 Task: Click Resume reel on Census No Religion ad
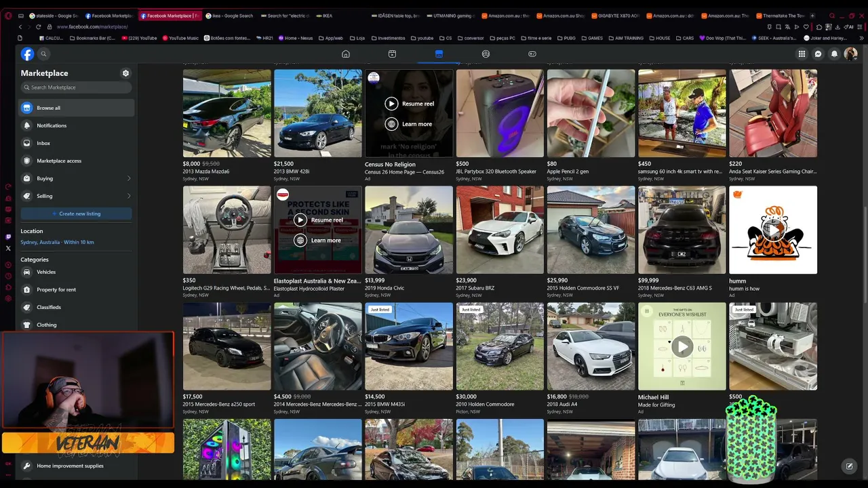[x=410, y=104]
